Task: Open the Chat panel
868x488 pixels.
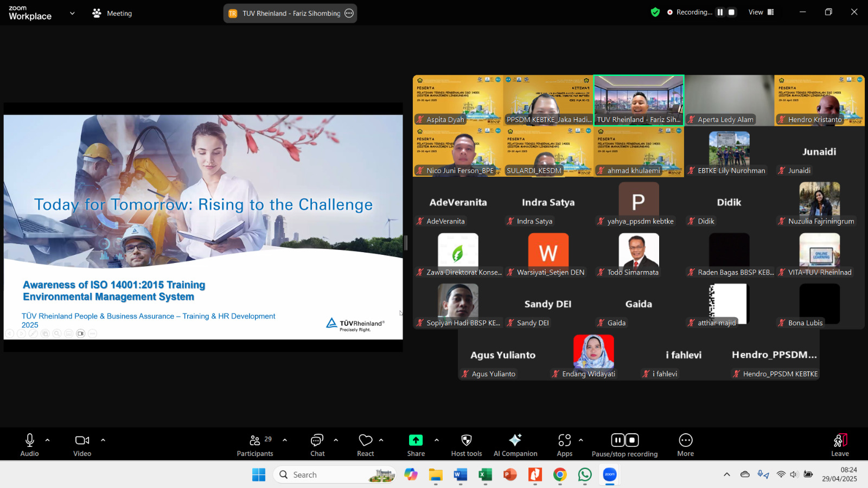Action: coord(317,445)
